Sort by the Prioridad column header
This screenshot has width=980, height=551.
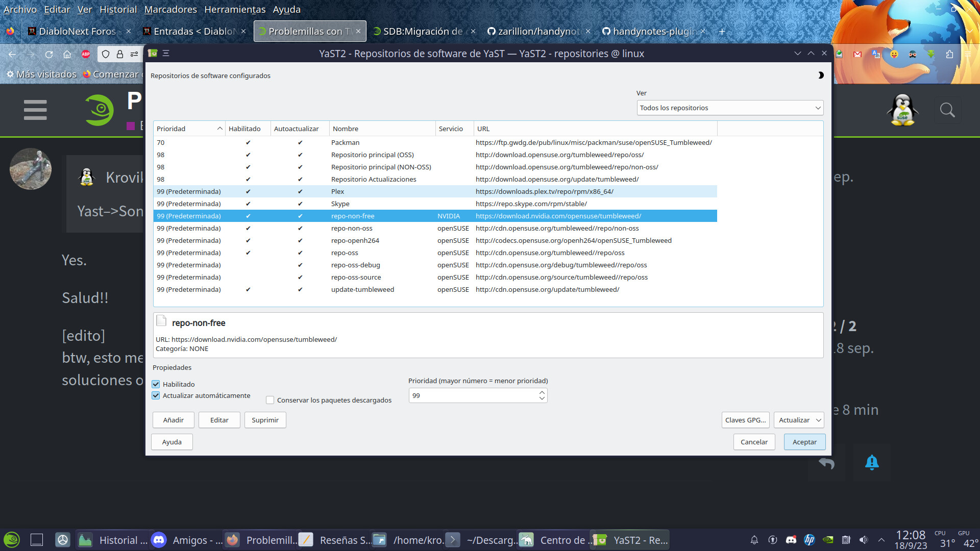(x=189, y=129)
